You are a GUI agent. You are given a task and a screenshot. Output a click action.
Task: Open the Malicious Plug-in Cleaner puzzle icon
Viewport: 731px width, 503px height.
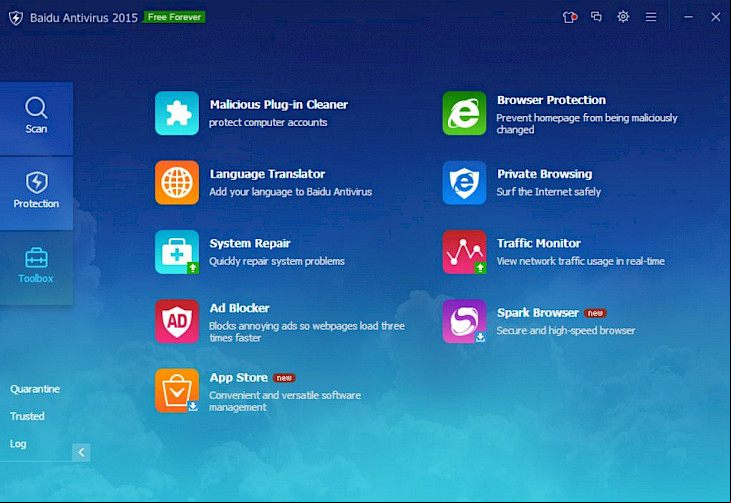tap(177, 113)
